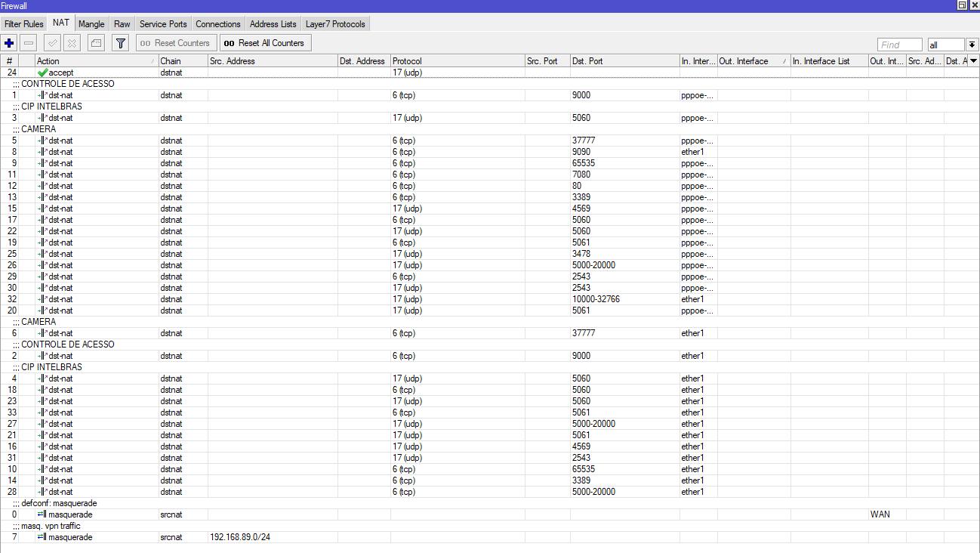Image resolution: width=980 pixels, height=553 pixels.
Task: Click the Out. Interface column header
Action: (753, 61)
